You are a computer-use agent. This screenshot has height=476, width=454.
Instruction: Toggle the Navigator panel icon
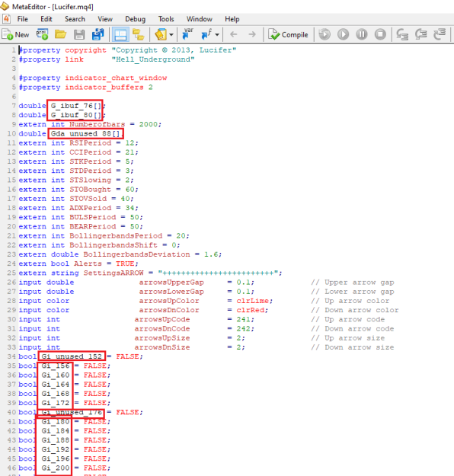[x=139, y=34]
